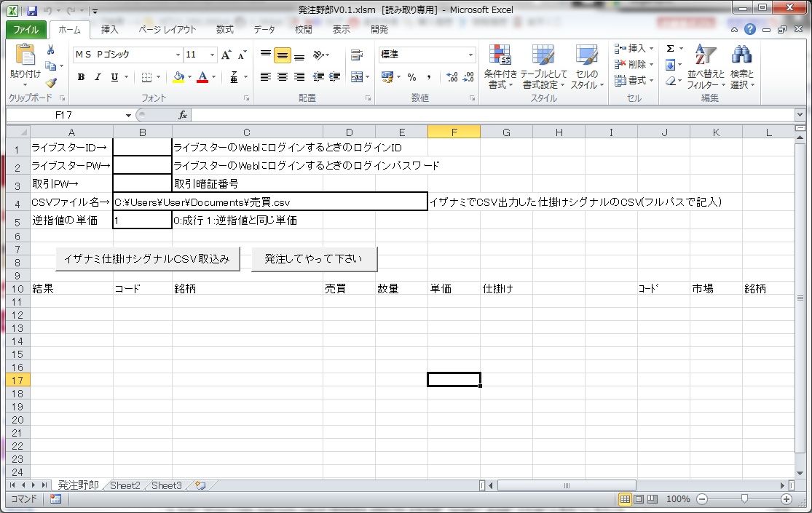This screenshot has width=812, height=513.
Task: Click the Cut scissors icon
Action: (51, 50)
